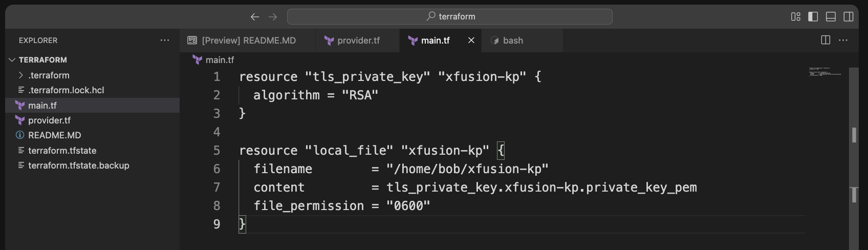Open the Customize Layout icon

tap(795, 17)
